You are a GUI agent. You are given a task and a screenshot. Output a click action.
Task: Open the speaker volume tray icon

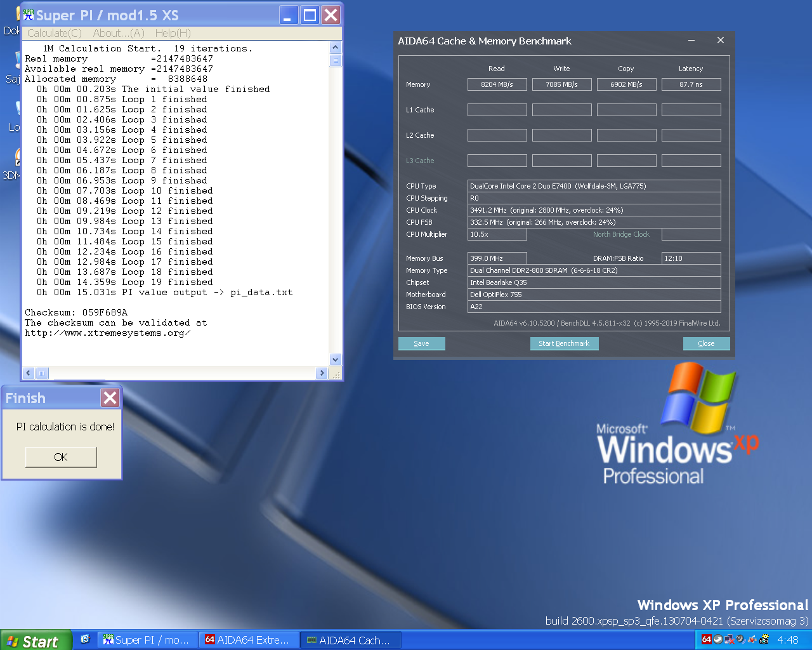[x=741, y=639]
